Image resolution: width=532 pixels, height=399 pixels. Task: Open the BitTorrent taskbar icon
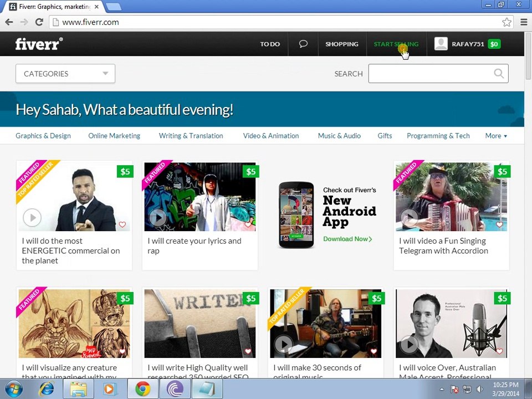(x=175, y=389)
